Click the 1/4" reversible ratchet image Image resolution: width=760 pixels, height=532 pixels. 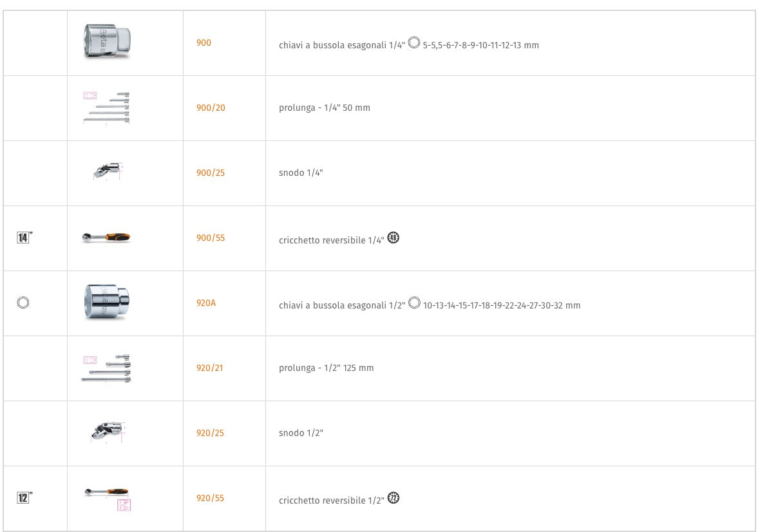[106, 238]
